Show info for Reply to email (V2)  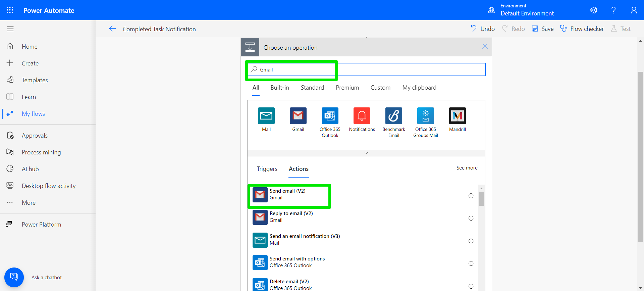pyautogui.click(x=471, y=218)
